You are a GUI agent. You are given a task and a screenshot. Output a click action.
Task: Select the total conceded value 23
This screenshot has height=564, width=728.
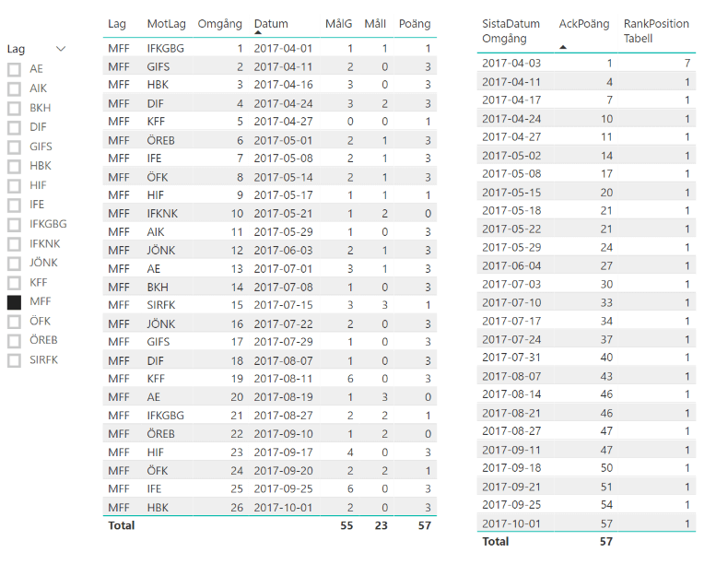click(x=382, y=525)
